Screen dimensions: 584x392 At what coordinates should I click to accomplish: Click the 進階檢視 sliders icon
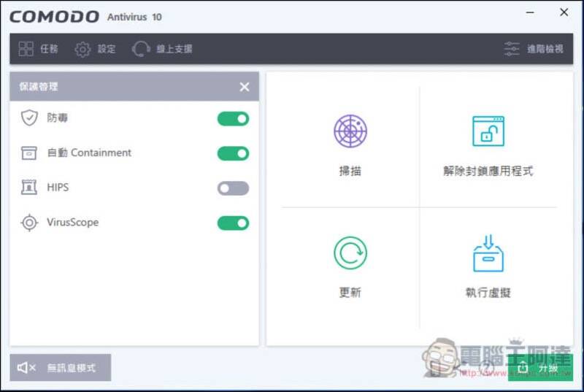point(512,49)
